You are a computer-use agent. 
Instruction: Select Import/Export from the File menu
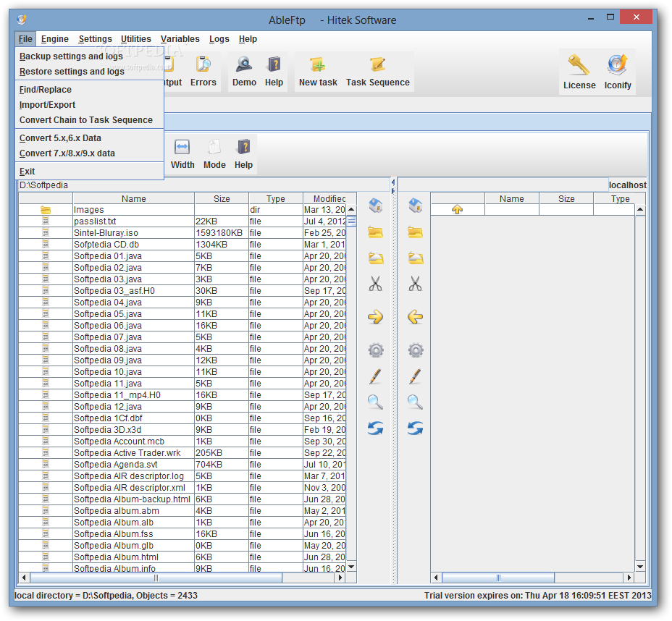(90, 105)
